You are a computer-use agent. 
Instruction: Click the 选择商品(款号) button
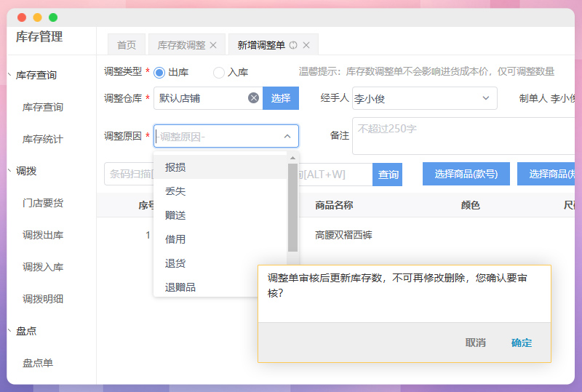466,174
